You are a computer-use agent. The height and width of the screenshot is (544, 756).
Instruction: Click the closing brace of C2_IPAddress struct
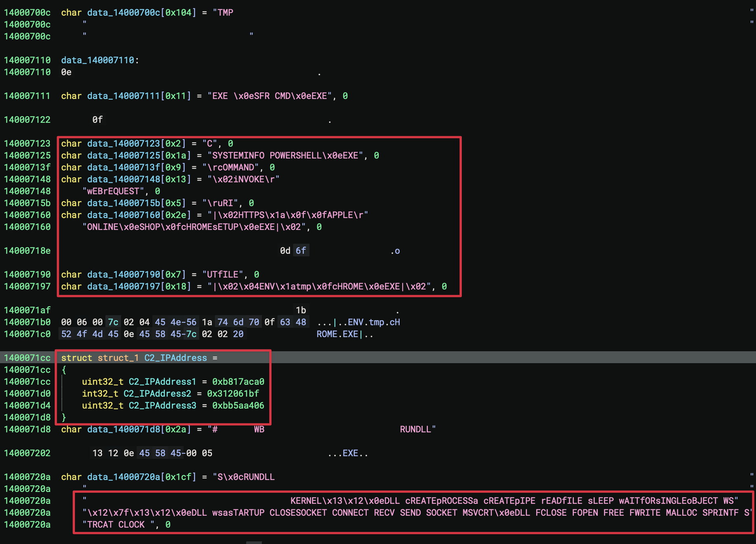(64, 417)
